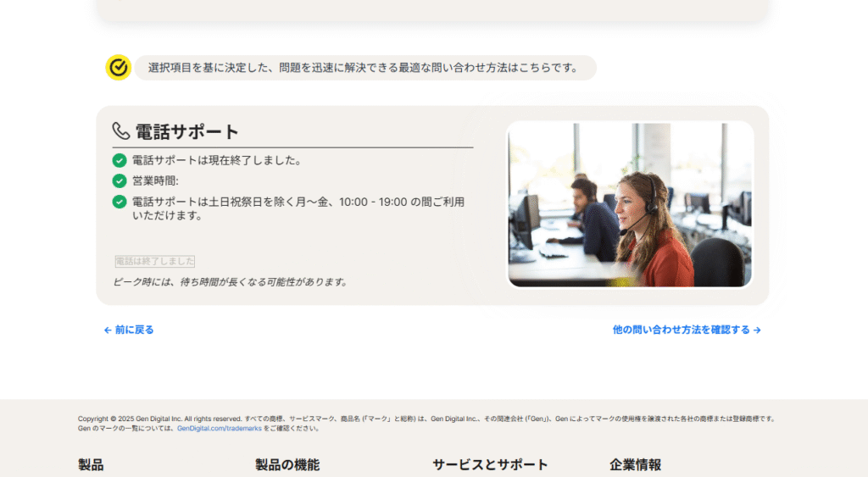Click green check icon beside 営業時間

[x=120, y=180]
